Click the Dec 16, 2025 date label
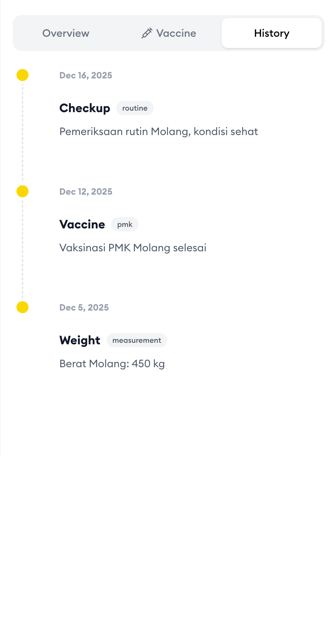 (x=86, y=75)
